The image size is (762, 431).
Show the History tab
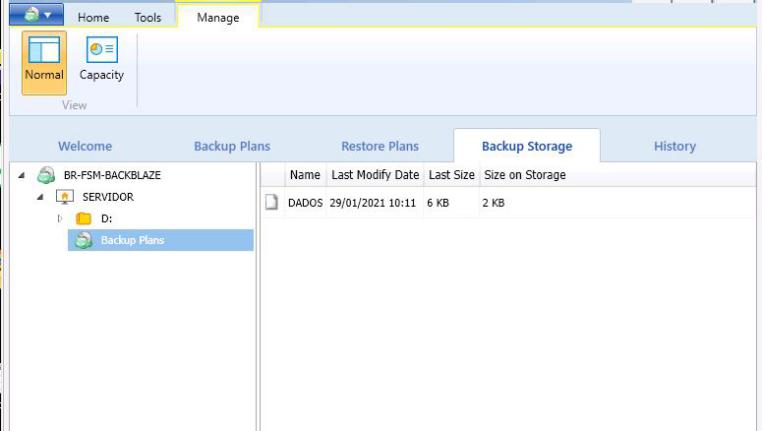coord(674,146)
